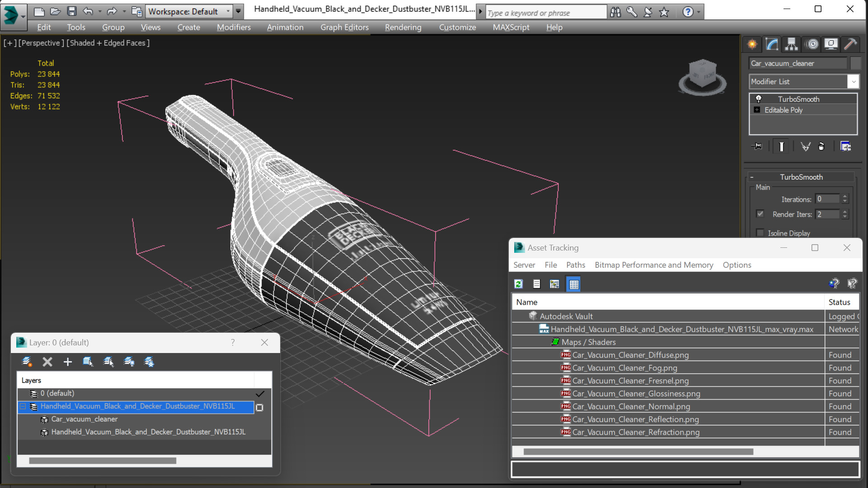Click the binoculars search icon
868x488 pixels.
tap(615, 12)
